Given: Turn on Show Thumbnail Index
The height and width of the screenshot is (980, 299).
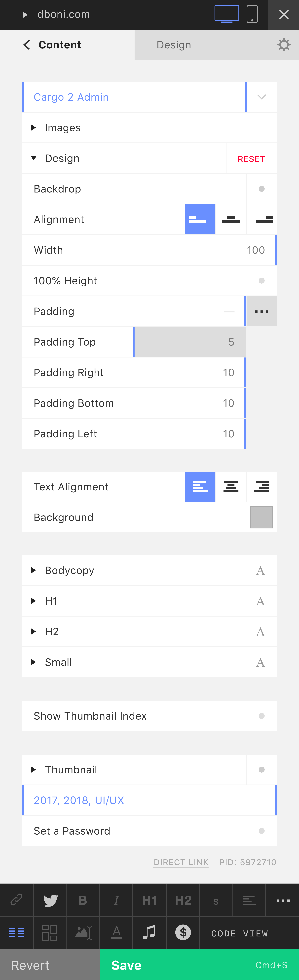Looking at the screenshot, I should tap(261, 716).
